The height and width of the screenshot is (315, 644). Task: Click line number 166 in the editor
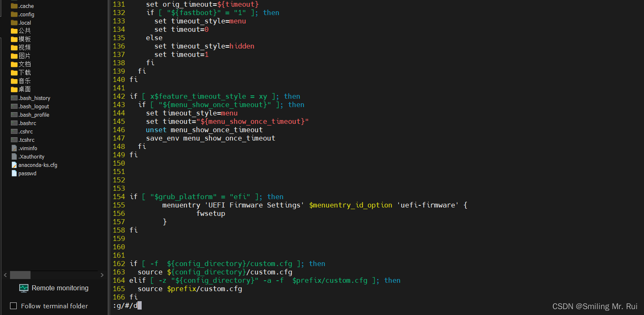point(119,297)
